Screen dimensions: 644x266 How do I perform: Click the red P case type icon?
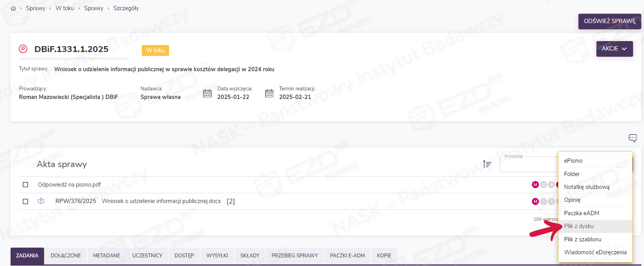23,49
